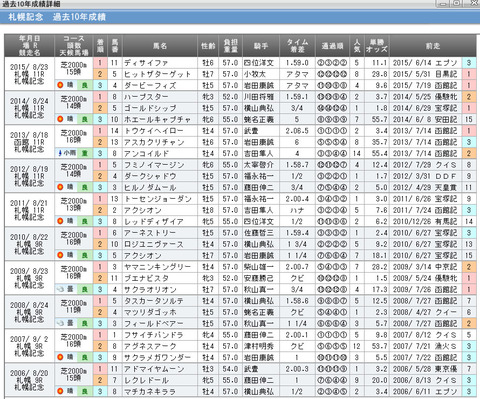Select horse name アーネストリー

150,233
